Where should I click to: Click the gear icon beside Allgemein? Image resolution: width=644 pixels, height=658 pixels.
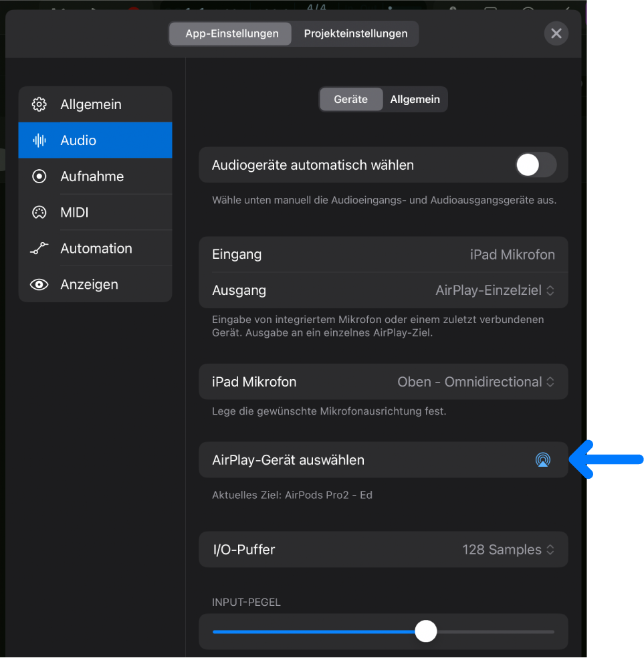(x=39, y=104)
